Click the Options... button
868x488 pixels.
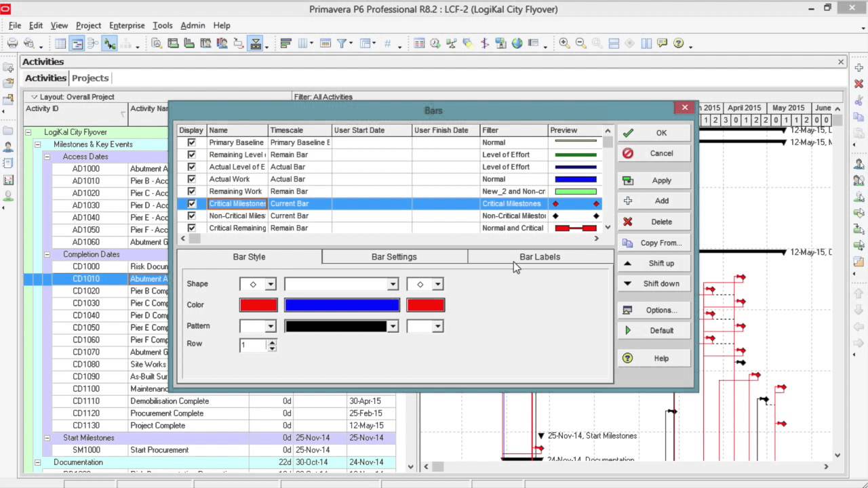pos(654,310)
